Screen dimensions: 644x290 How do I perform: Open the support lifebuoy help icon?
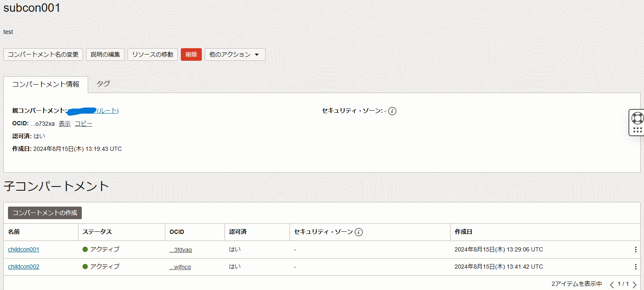(x=637, y=118)
